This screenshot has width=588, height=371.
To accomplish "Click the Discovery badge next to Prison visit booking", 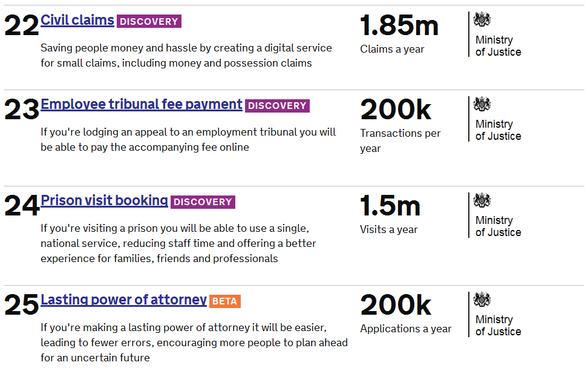I will click(x=203, y=202).
